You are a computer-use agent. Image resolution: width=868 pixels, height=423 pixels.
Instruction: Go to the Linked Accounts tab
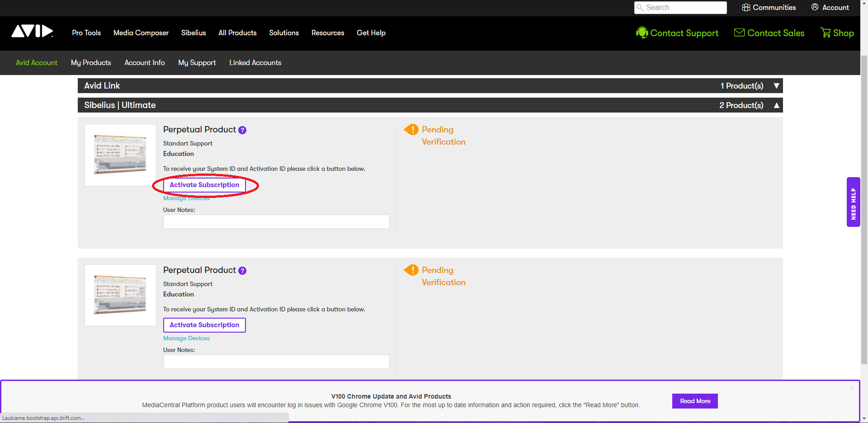(255, 63)
